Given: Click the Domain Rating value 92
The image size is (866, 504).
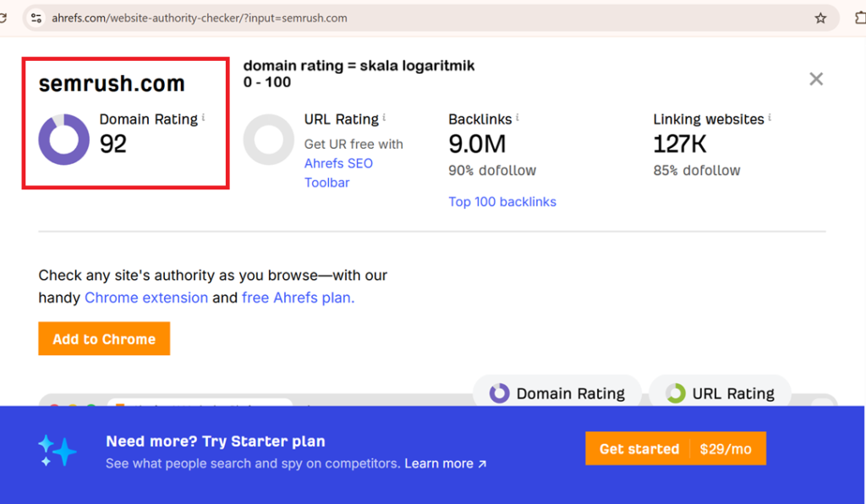Looking at the screenshot, I should point(113,144).
